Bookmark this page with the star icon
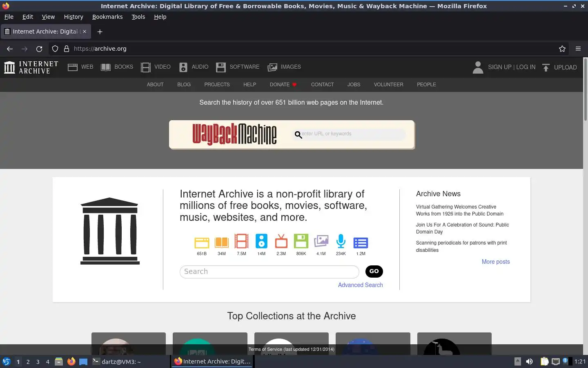The width and height of the screenshot is (588, 368). 562,49
